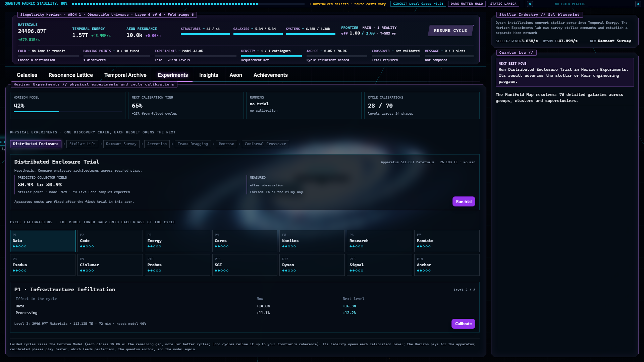The image size is (644, 362).
Task: Select the P10 Probes calibration card
Action: click(x=177, y=265)
